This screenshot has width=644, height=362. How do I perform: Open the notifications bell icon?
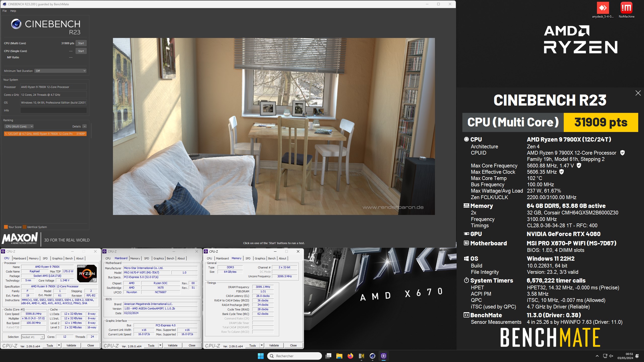pos(637,356)
